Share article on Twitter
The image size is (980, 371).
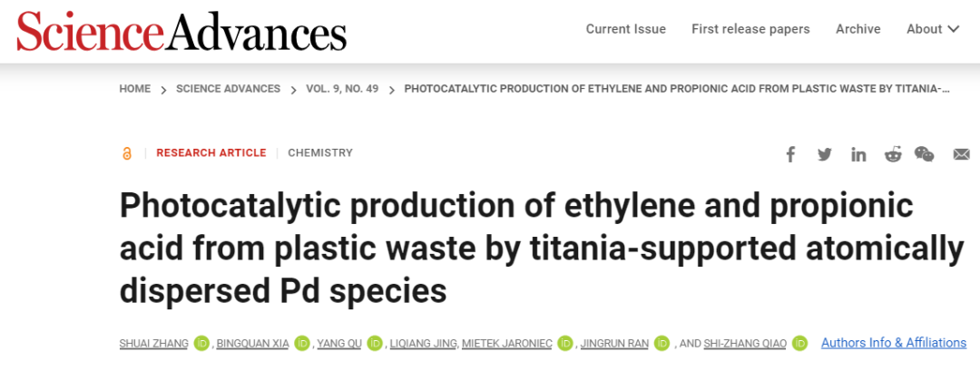tap(824, 154)
